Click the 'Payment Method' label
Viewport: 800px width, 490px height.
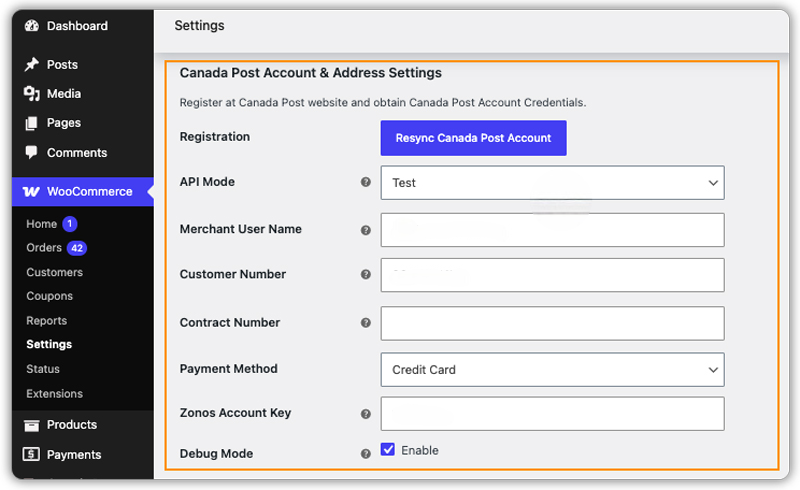coord(229,369)
